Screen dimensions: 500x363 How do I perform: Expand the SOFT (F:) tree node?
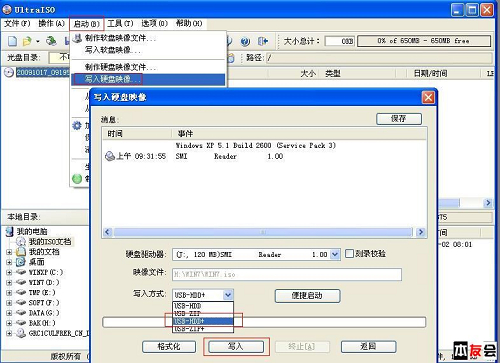tap(9, 303)
